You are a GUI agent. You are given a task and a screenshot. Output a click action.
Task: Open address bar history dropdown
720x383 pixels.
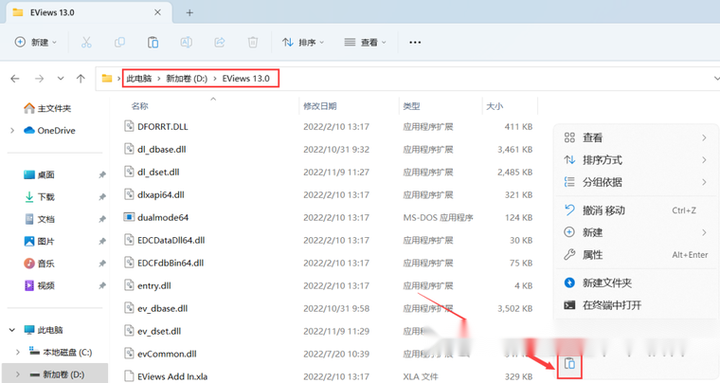pos(716,79)
